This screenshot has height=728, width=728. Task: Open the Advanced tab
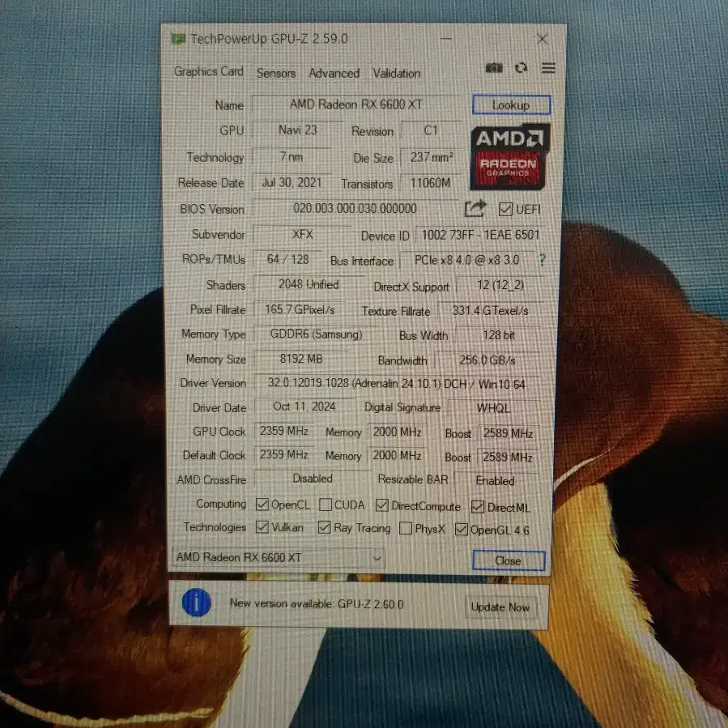[334, 73]
